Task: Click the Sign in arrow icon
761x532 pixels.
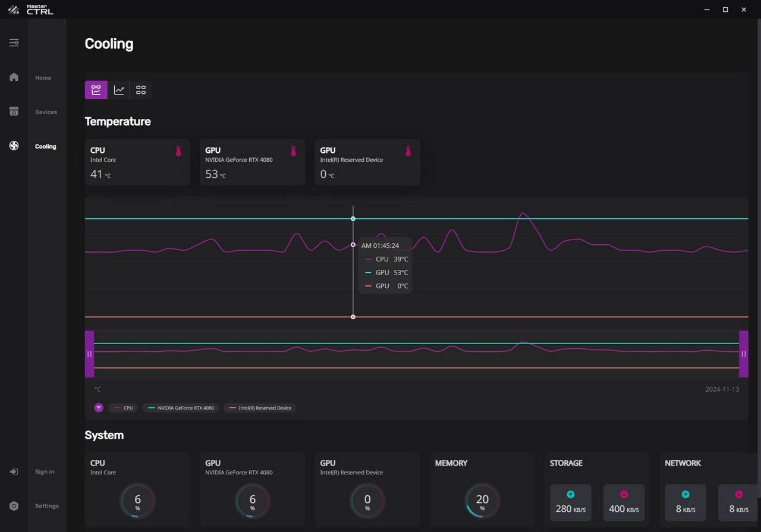Action: (14, 471)
